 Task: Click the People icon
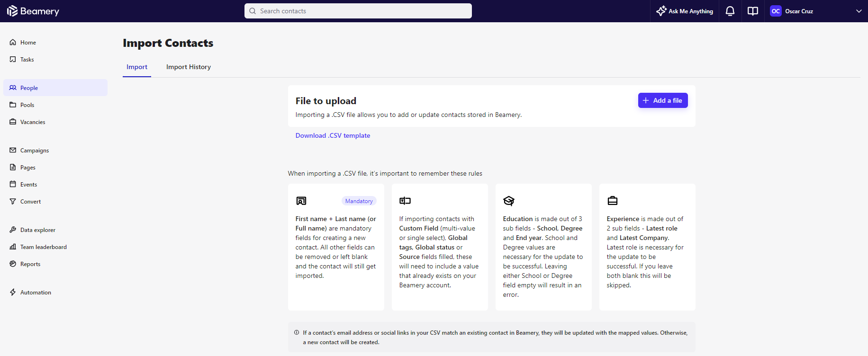[x=13, y=88]
